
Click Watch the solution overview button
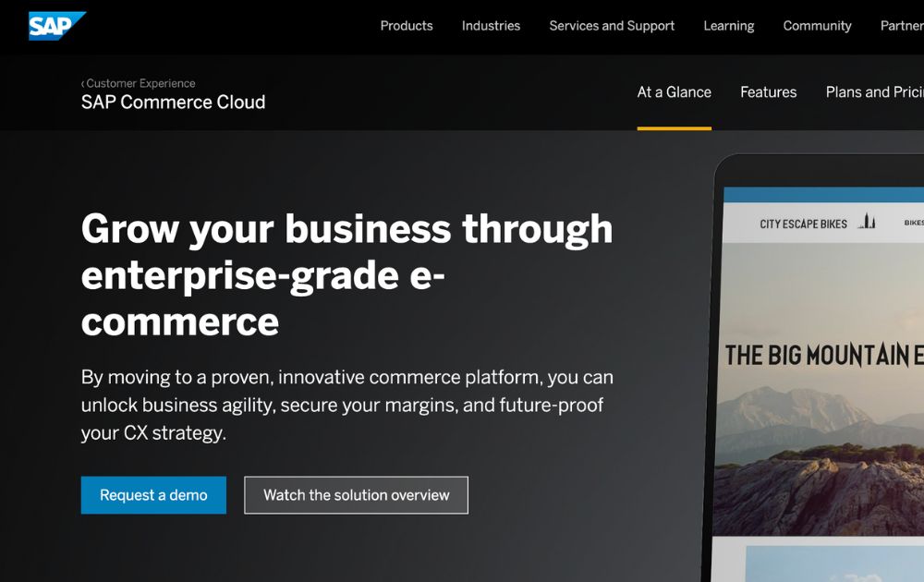pyautogui.click(x=356, y=495)
